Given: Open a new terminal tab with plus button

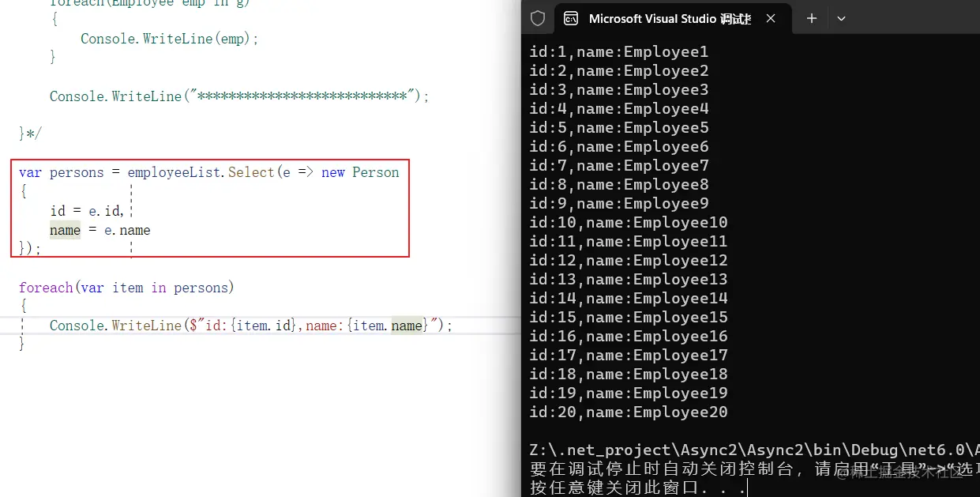Looking at the screenshot, I should [x=811, y=18].
